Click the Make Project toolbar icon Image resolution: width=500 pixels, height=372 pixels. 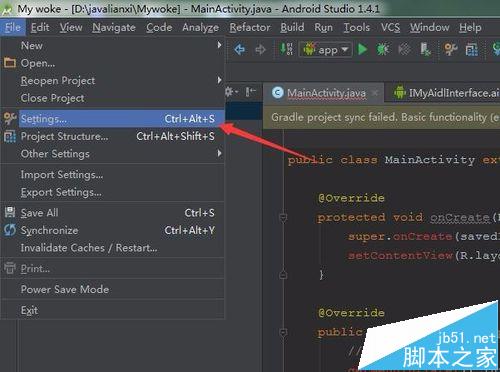(286, 49)
